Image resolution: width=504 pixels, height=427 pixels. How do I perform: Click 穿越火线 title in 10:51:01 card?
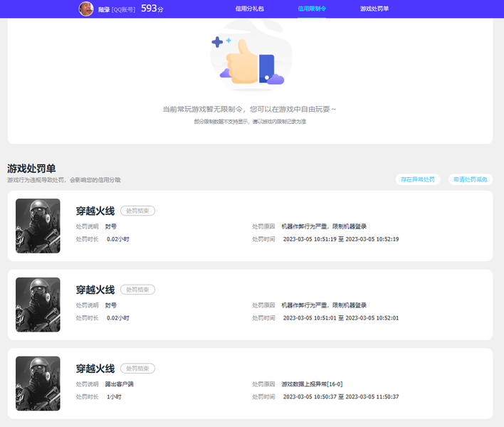click(95, 290)
